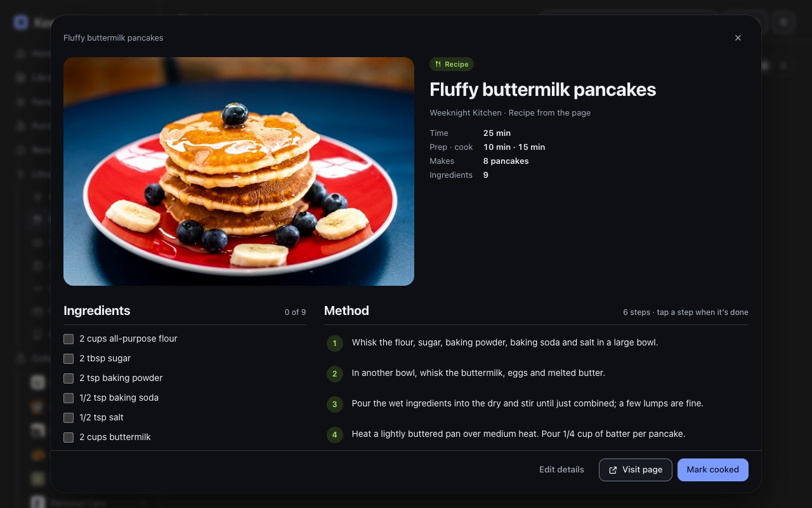Tap step 2 number circle
Screen dimensions: 812x508
coord(335,373)
